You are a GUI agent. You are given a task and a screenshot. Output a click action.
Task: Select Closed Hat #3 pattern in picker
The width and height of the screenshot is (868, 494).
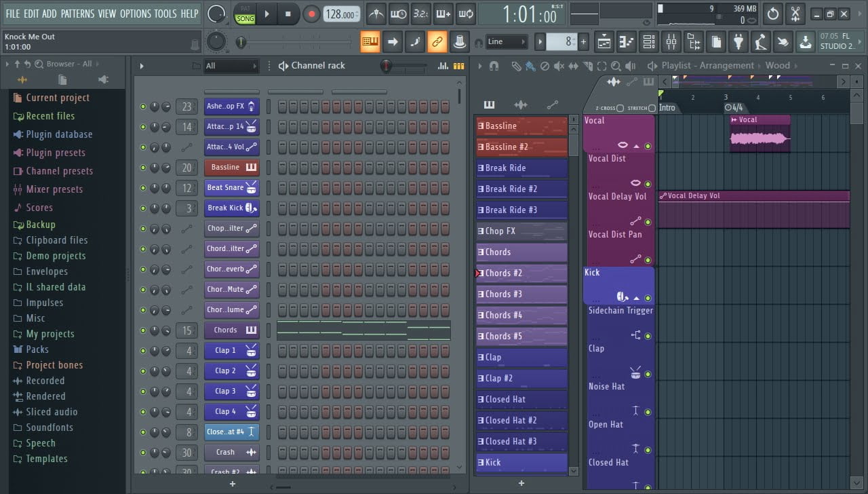[521, 441]
